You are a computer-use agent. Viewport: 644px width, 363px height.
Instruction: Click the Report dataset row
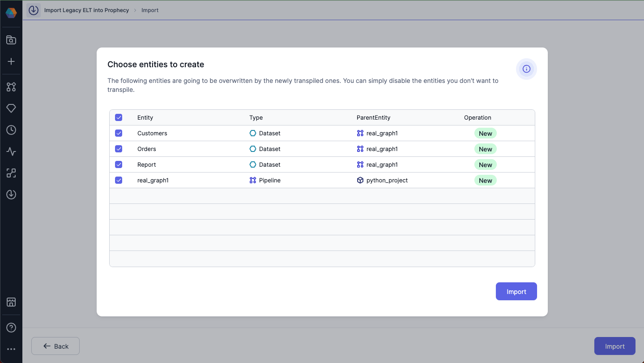click(147, 164)
